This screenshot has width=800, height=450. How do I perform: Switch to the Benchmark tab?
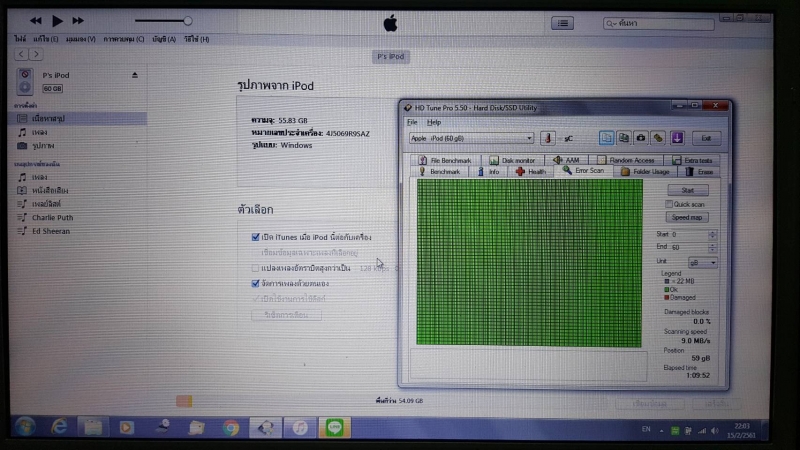point(440,172)
